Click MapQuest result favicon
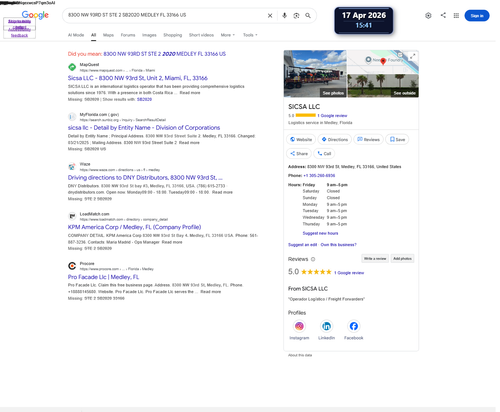500x412 pixels. [x=72, y=67]
